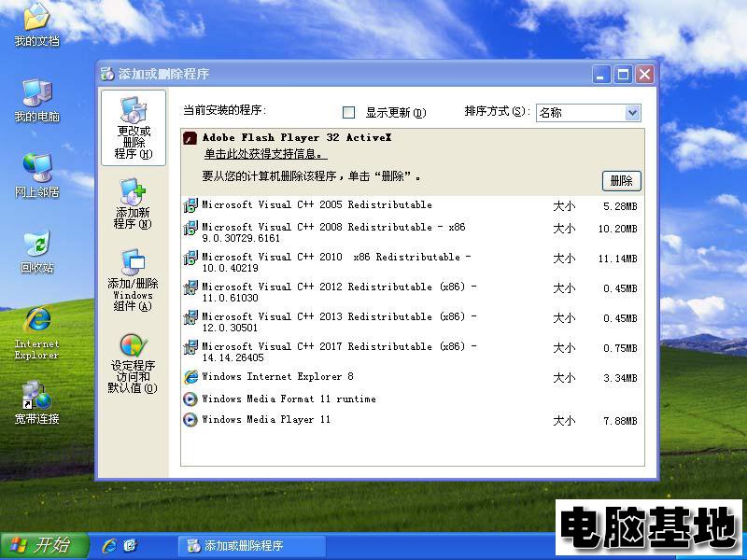
Task: Click the second quick launch icon beside IE
Action: (x=131, y=545)
